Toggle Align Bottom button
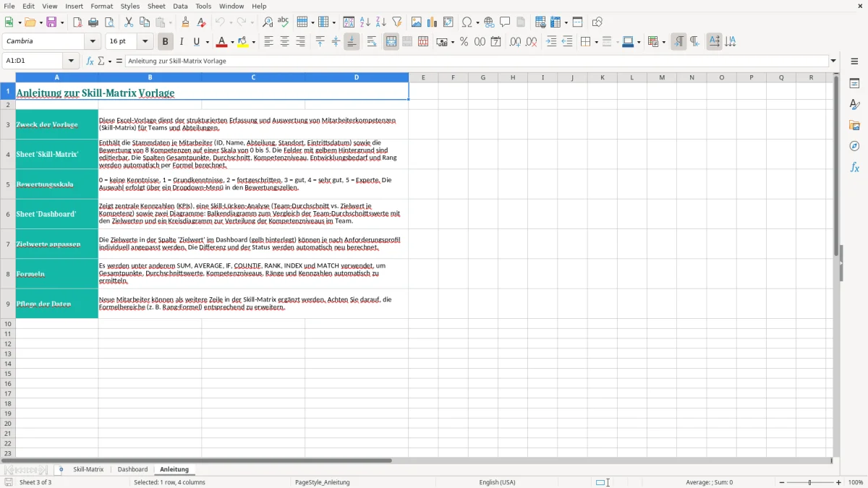Viewport: 868px width, 488px height. (352, 42)
